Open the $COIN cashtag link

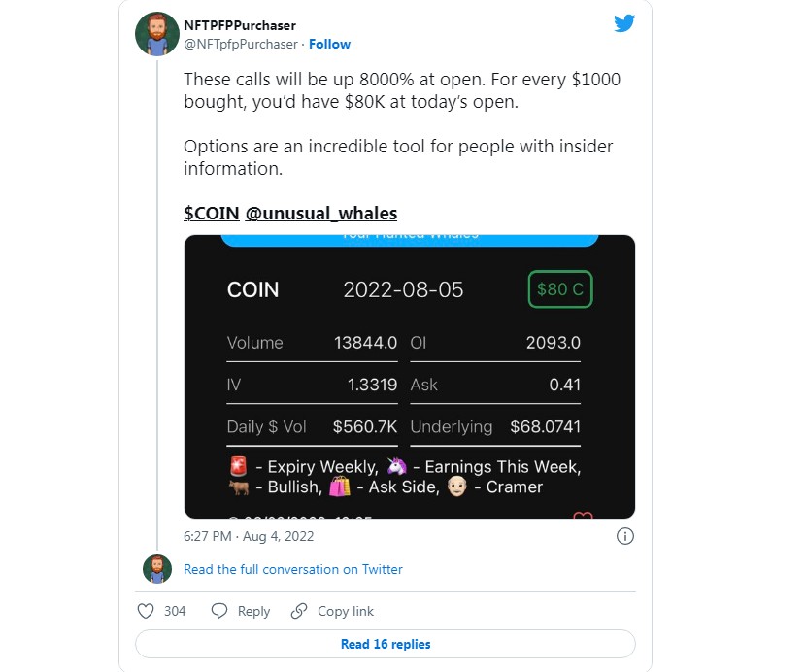point(211,213)
